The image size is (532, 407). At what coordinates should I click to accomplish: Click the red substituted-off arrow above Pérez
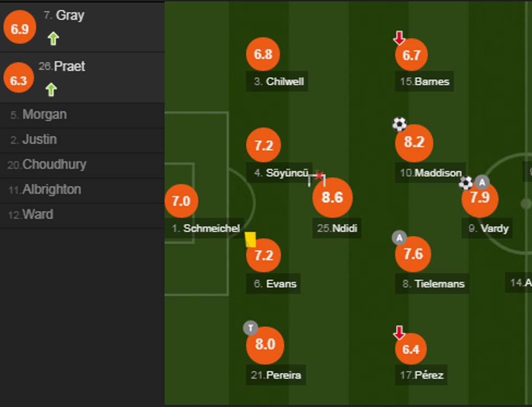point(399,332)
